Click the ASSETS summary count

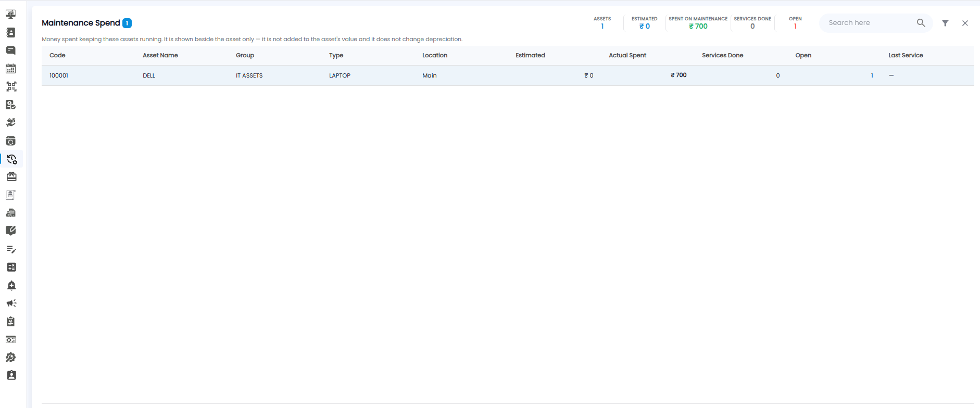(602, 26)
